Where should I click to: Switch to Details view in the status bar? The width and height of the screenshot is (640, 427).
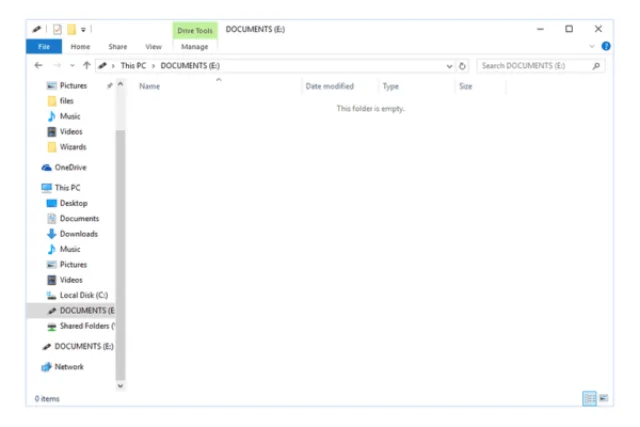pos(589,398)
